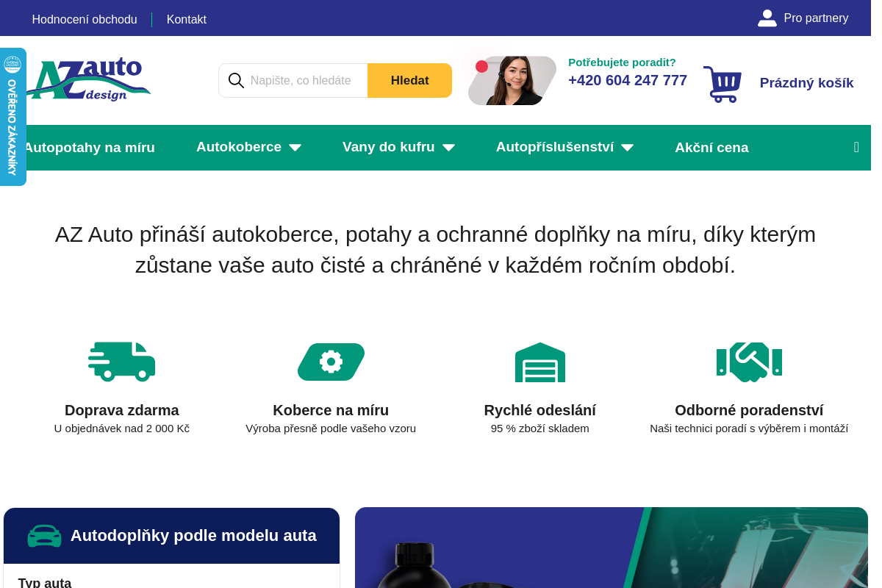Click the promotional banner with black bottle
Viewport: 882px width, 588px height.
point(612,548)
